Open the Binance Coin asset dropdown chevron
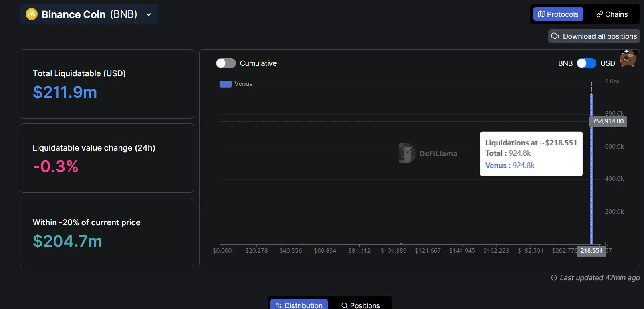 point(149,15)
